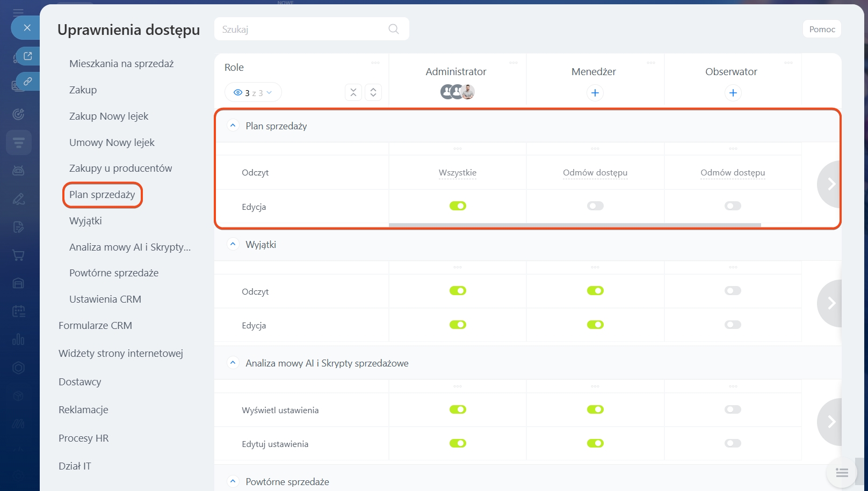
Task: Click the right arrow next to Plan sprzedaży rows
Action: (x=830, y=184)
